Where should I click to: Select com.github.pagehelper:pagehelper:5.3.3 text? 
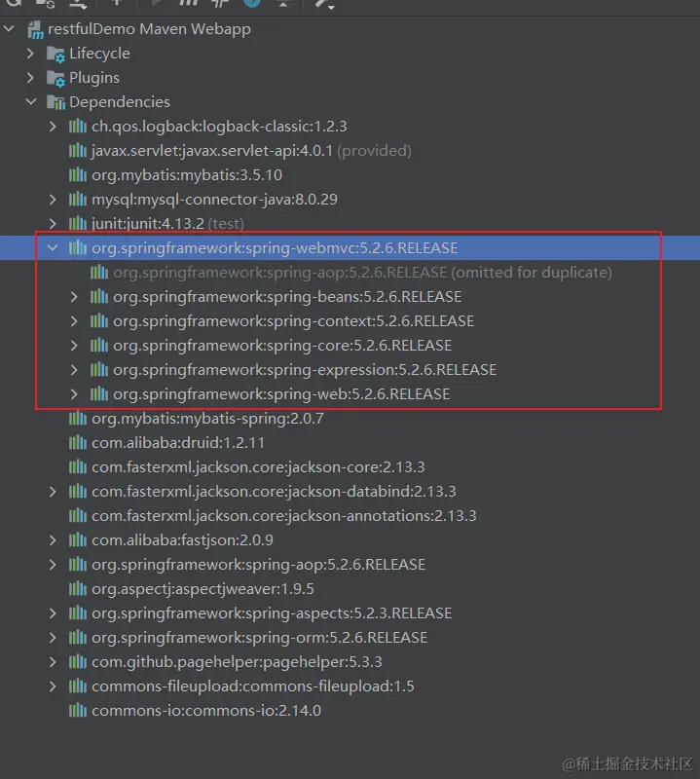pyautogui.click(x=237, y=662)
